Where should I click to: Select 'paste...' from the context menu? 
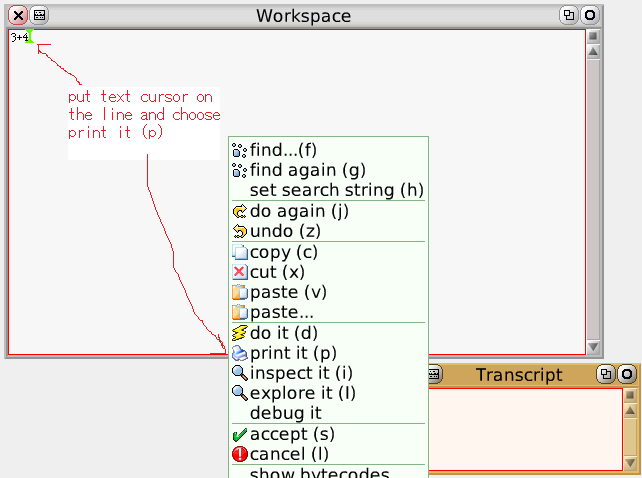(282, 312)
